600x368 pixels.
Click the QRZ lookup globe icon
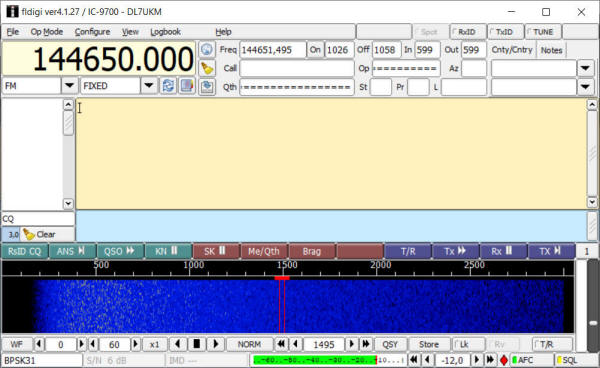(x=207, y=50)
